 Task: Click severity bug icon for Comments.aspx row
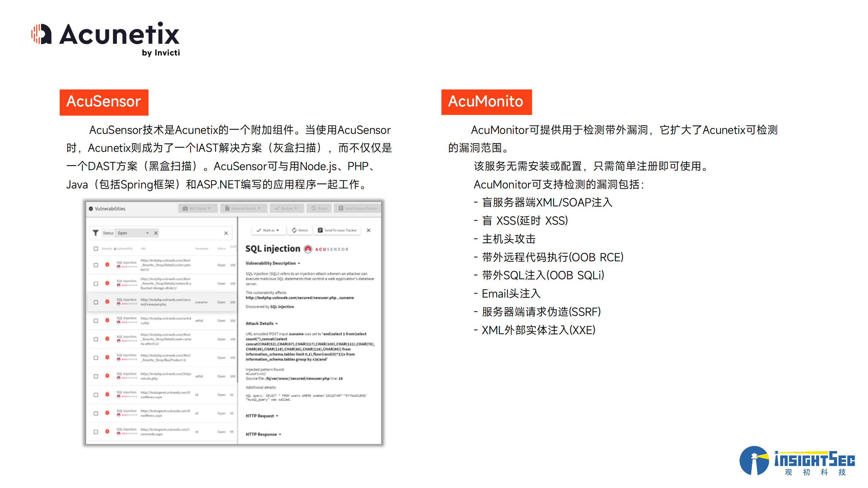click(107, 431)
